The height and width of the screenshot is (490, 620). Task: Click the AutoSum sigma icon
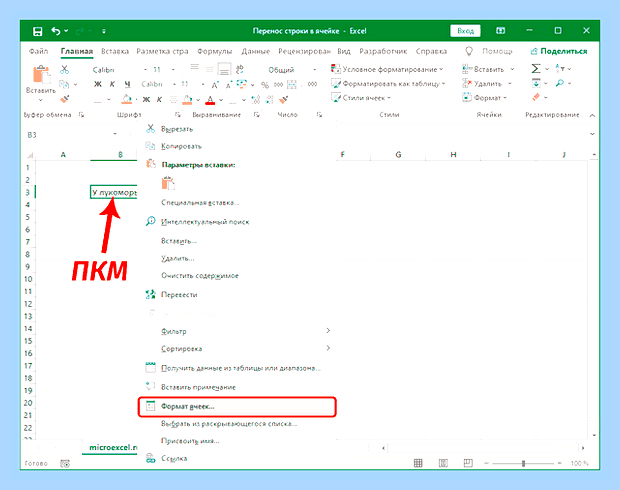(x=536, y=69)
